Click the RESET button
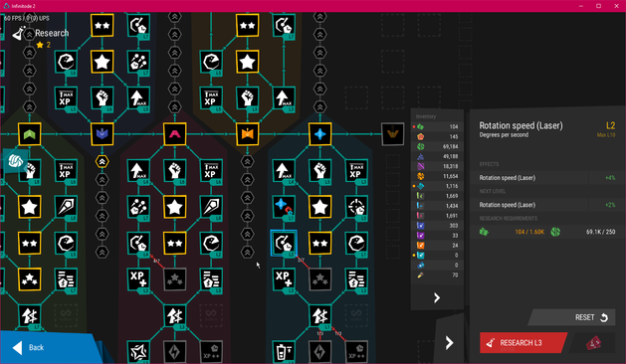Screen dimensions: 626x364 571,317
